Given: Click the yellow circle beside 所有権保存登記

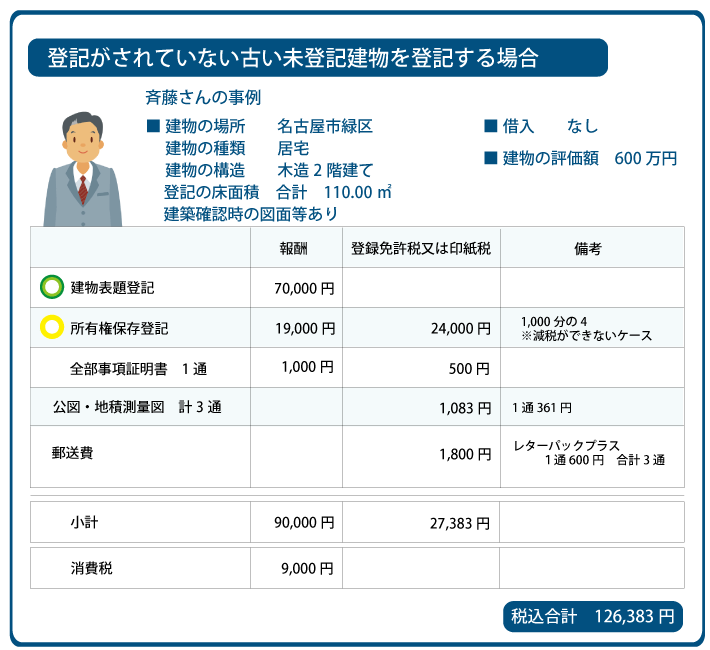Looking at the screenshot, I should point(52,327).
